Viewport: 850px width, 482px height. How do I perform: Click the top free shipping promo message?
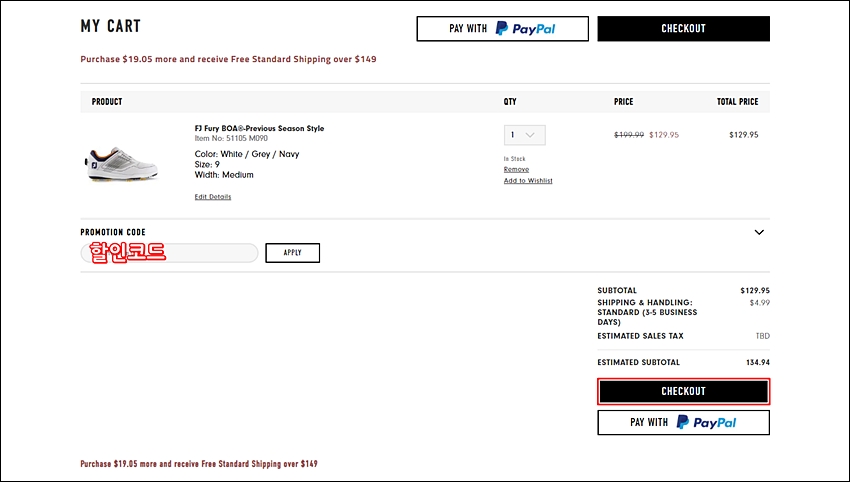click(x=228, y=59)
